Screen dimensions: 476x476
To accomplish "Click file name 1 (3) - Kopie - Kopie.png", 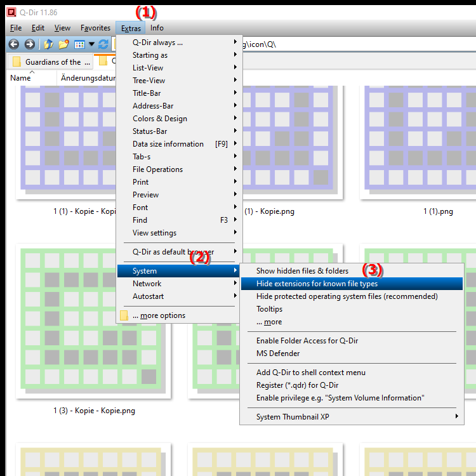I will (94, 411).
